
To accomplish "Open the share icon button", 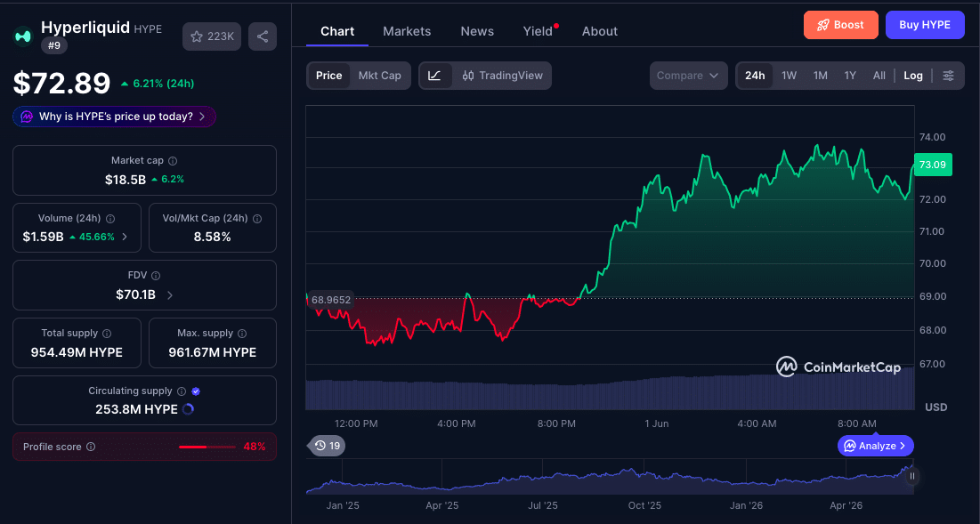I will (263, 36).
